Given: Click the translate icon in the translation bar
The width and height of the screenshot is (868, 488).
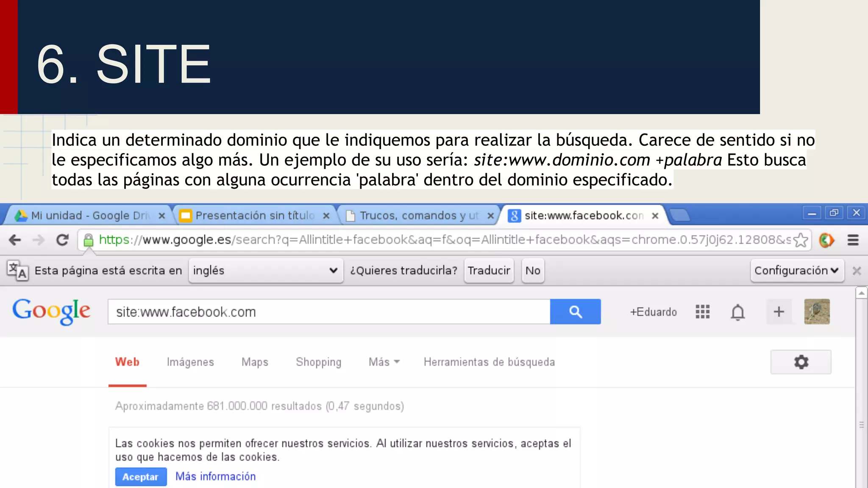Looking at the screenshot, I should (18, 270).
